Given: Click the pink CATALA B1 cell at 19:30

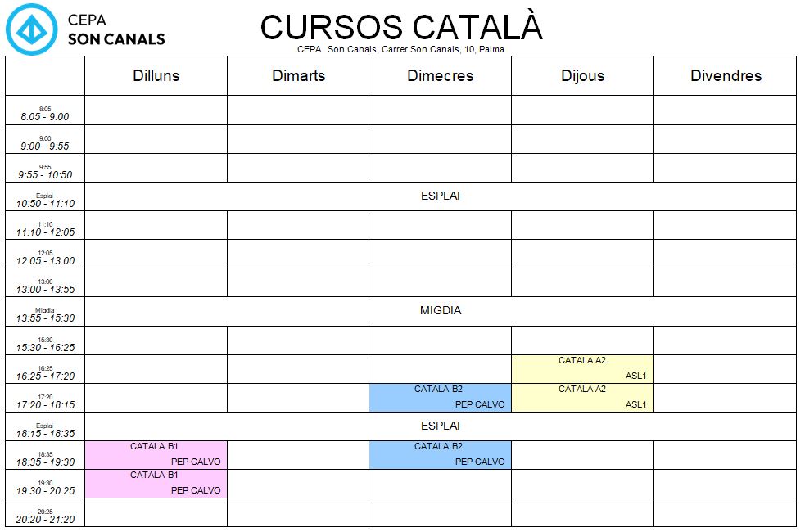Looking at the screenshot, I should [x=156, y=483].
